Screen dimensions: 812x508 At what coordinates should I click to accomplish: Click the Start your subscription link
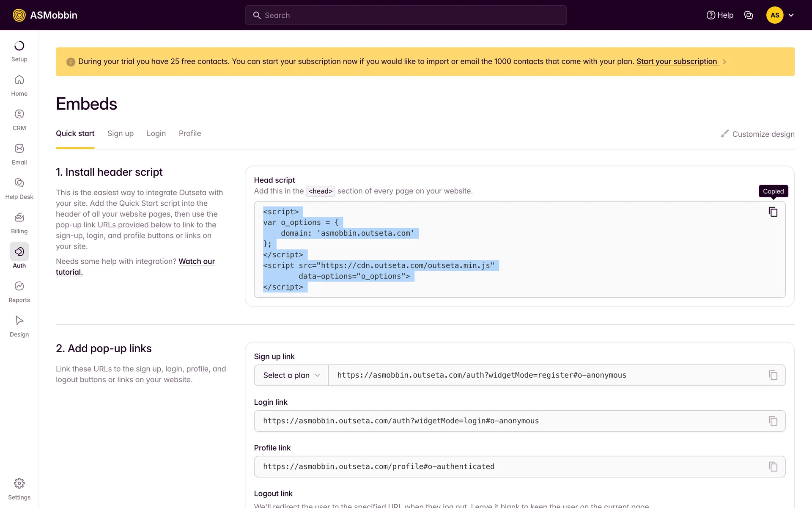(x=676, y=61)
